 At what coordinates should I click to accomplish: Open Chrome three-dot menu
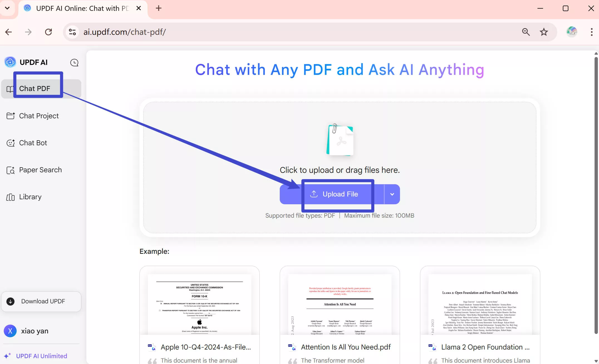pyautogui.click(x=591, y=32)
